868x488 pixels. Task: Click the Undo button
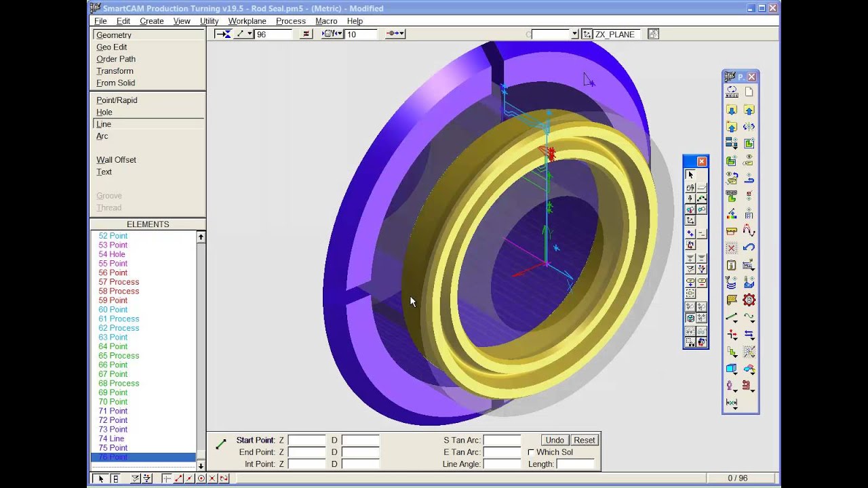coord(555,440)
